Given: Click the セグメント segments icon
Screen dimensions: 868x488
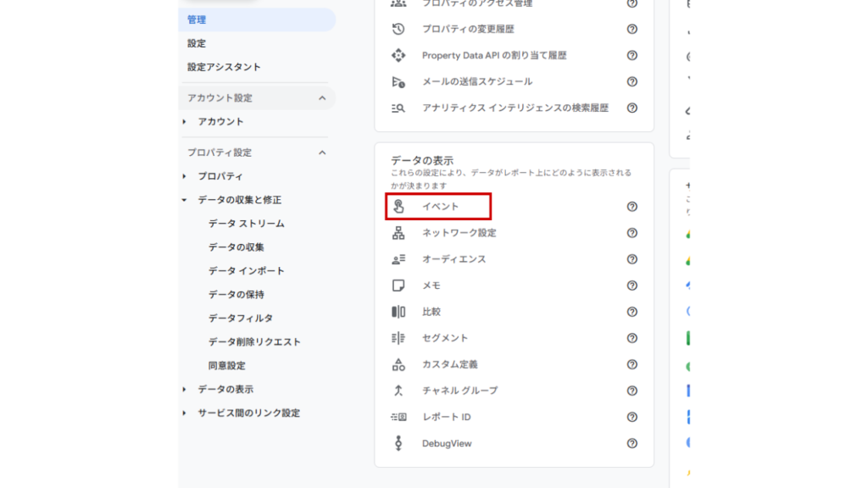Looking at the screenshot, I should [x=401, y=337].
